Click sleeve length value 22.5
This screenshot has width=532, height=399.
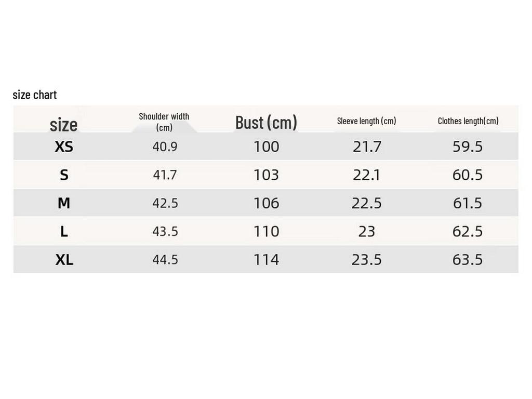click(x=366, y=203)
